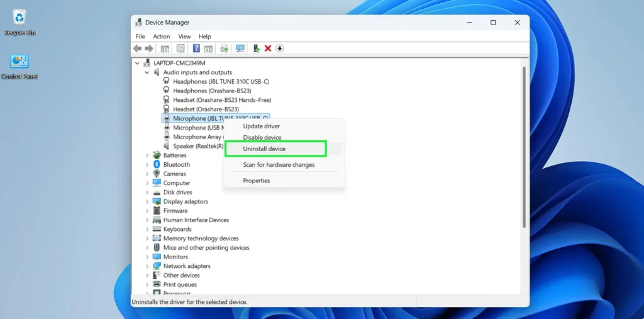Click the down-arrow Disable device toolbar icon
This screenshot has height=319, width=644.
click(x=280, y=48)
